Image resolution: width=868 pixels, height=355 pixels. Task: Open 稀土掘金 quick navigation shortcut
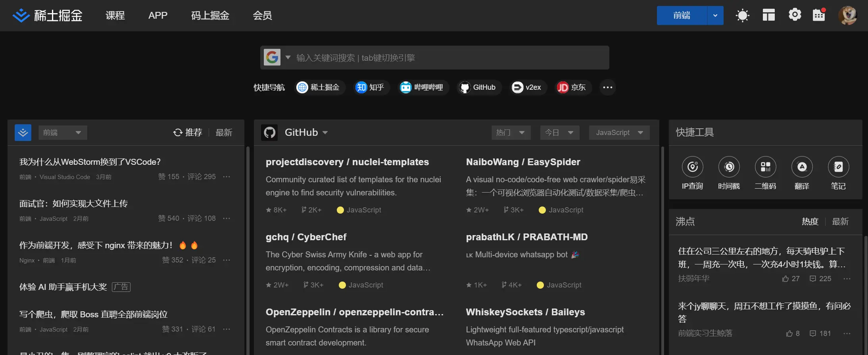pyautogui.click(x=319, y=87)
